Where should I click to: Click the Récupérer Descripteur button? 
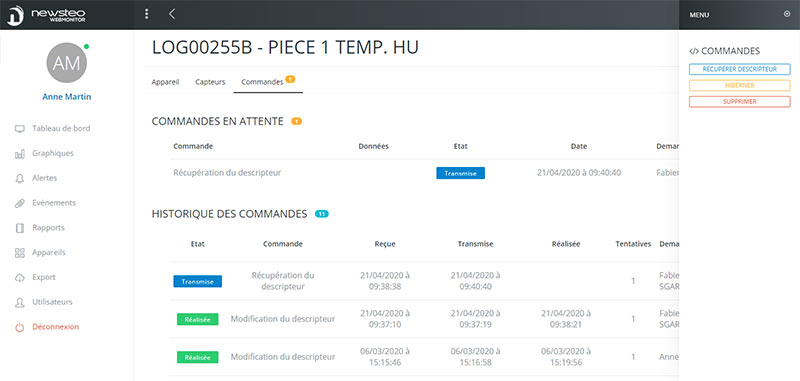coord(739,69)
